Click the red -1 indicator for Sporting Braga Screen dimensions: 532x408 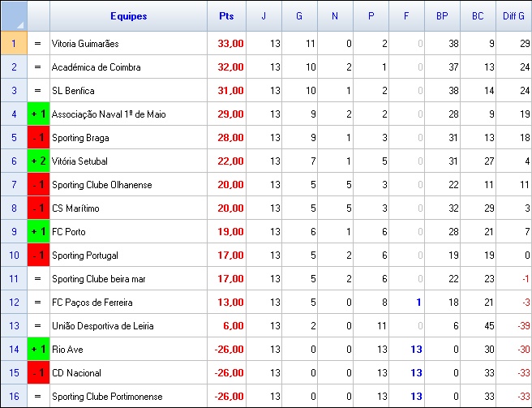pyautogui.click(x=38, y=137)
